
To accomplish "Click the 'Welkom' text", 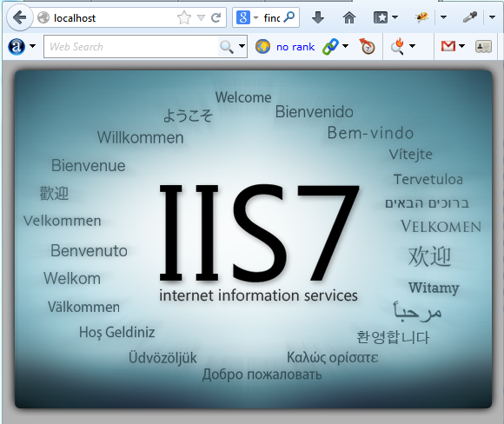I will 72,278.
